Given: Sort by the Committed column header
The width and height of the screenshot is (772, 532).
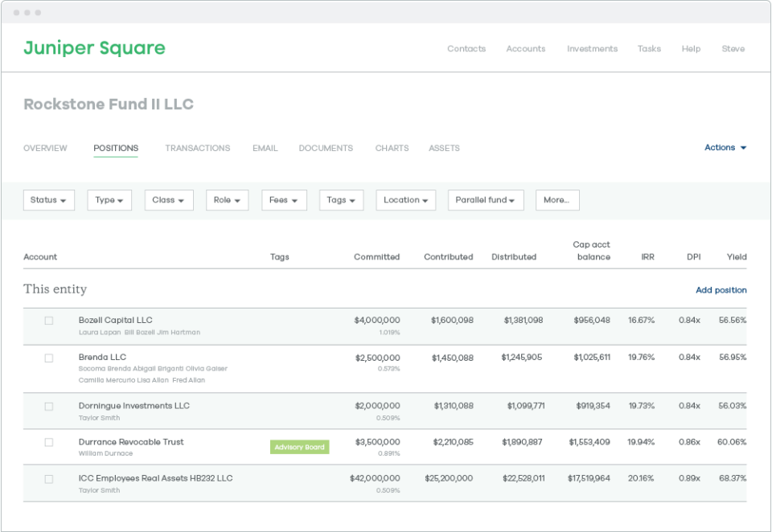Looking at the screenshot, I should [x=376, y=257].
